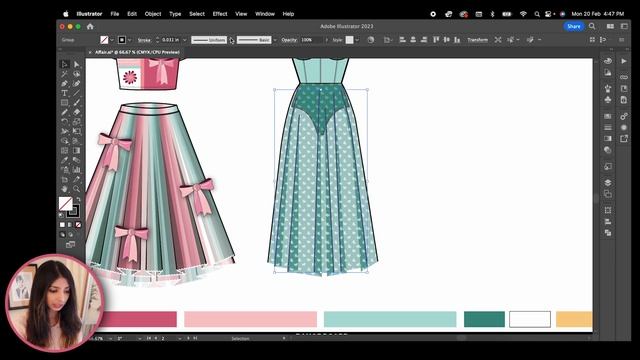Select the Free Transform tool
This screenshot has width=640, height=360.
pos(77,131)
